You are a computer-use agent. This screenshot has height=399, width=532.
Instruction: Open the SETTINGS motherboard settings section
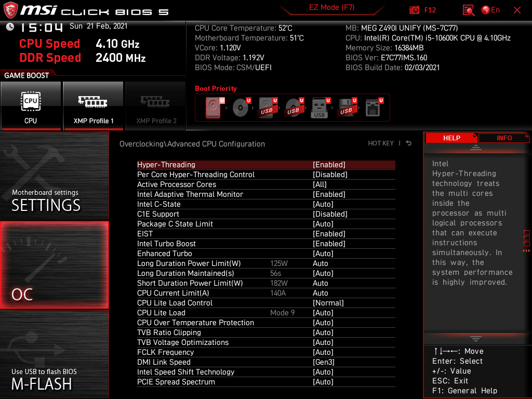point(54,176)
